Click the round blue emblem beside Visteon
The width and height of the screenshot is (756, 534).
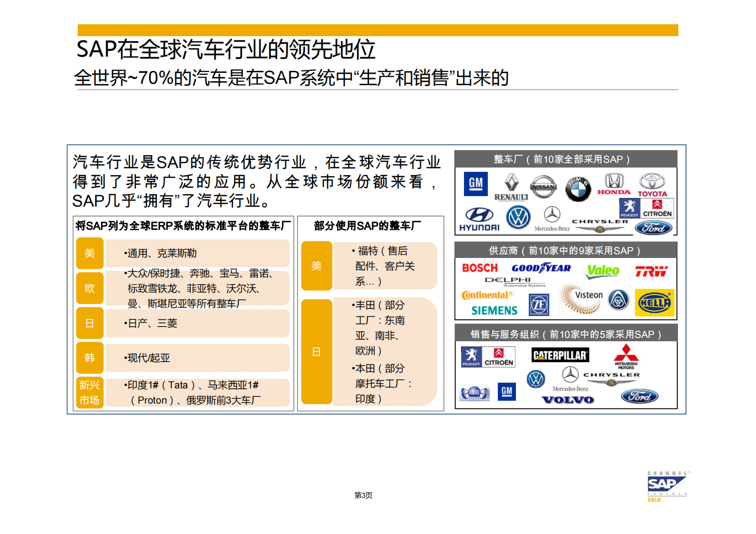click(x=619, y=300)
